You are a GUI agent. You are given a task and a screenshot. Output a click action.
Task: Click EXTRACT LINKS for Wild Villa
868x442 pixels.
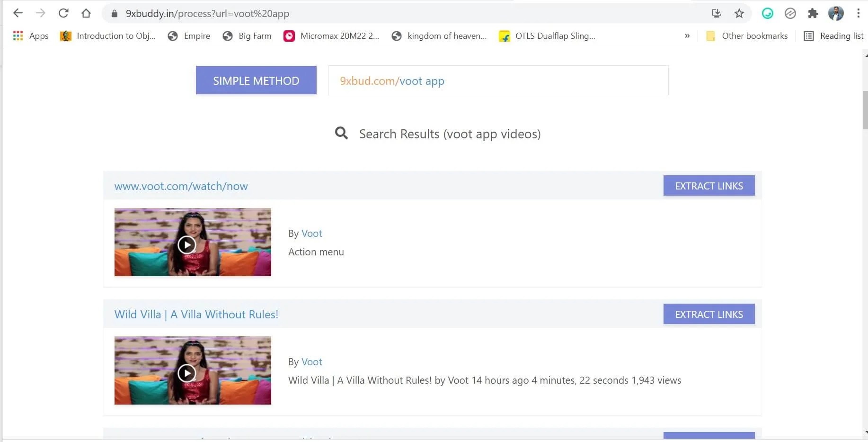[x=709, y=314]
